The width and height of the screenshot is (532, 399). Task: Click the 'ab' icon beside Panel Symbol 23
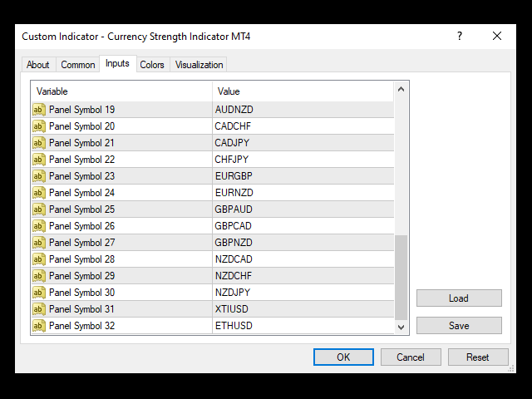[39, 176]
